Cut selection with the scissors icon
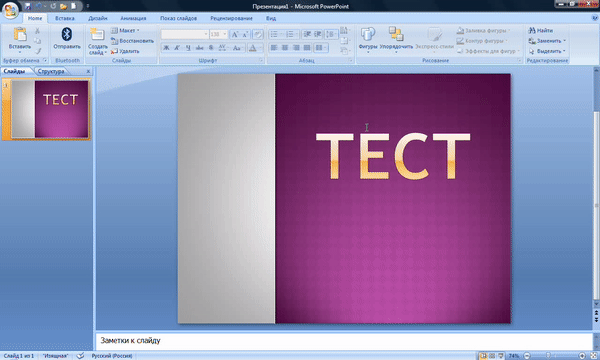Image resolution: width=600 pixels, height=360 pixels. click(38, 31)
